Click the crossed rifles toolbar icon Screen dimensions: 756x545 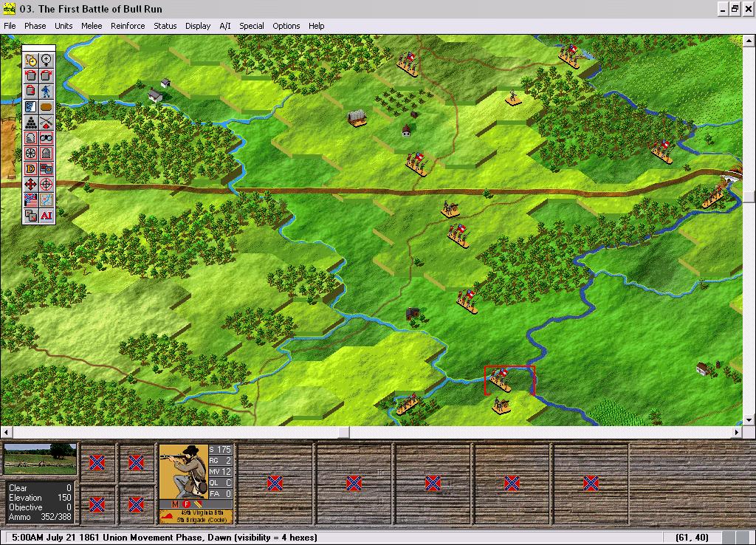[47, 122]
